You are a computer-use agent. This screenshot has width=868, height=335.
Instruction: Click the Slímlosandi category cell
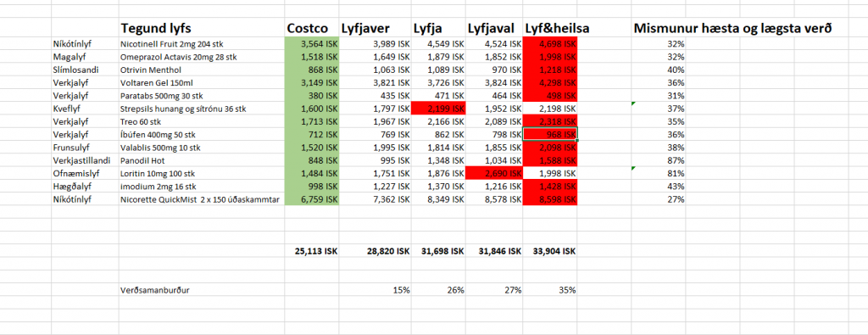coord(85,70)
